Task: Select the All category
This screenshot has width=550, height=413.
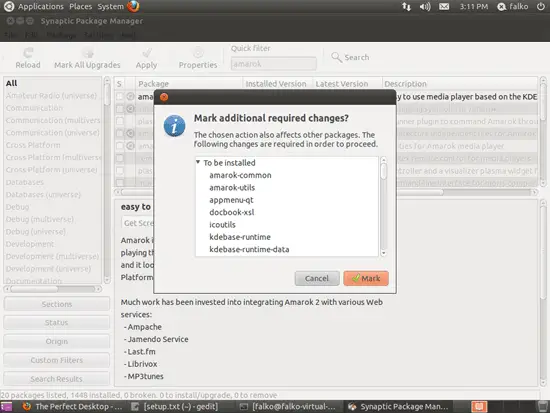Action: (x=12, y=83)
